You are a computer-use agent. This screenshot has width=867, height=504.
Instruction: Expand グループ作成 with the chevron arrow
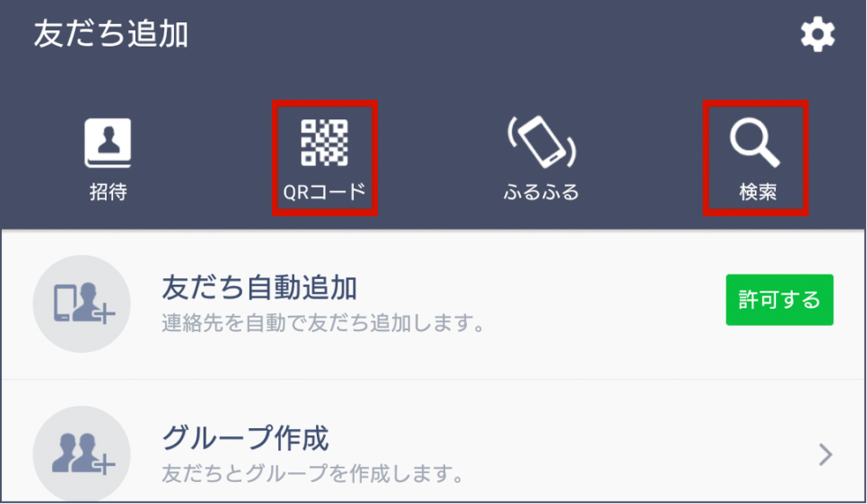point(826,455)
